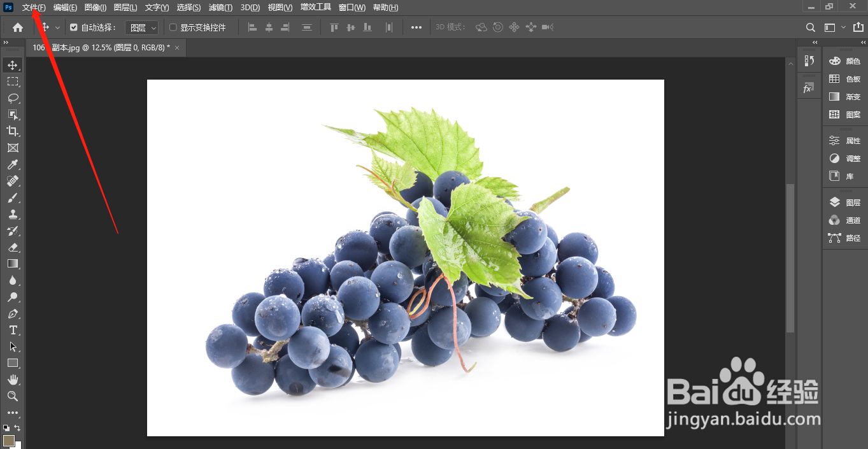Open the 颜色 panel
The height and width of the screenshot is (449, 868).
click(x=844, y=61)
